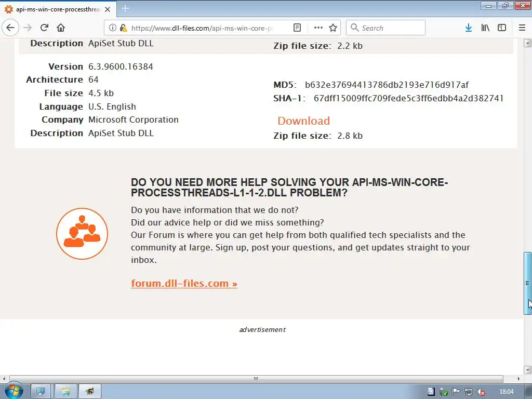Close the api-ms-win-core-processthreads tab
The height and width of the screenshot is (399, 532).
108,9
